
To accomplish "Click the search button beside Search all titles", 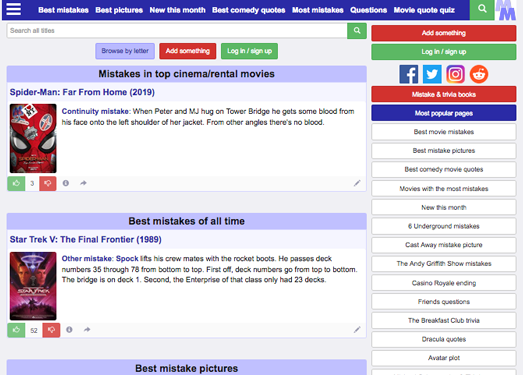I will (357, 31).
